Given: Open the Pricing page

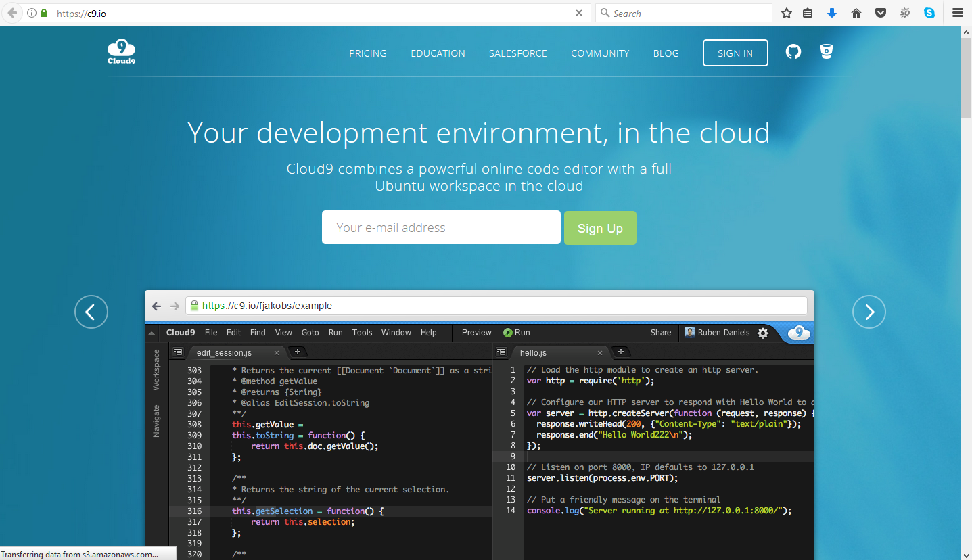Looking at the screenshot, I should [368, 53].
